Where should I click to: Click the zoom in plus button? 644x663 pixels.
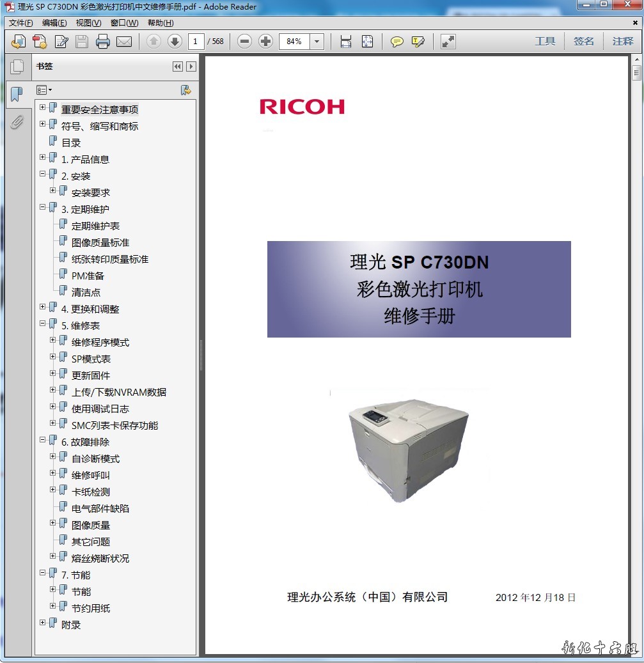[x=265, y=42]
